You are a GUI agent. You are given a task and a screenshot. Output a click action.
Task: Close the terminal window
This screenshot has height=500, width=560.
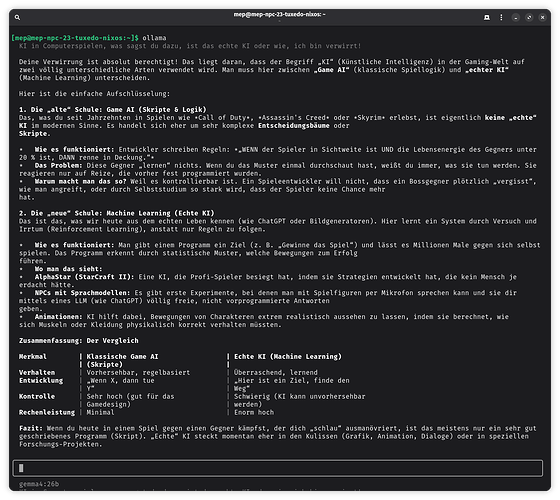[x=542, y=17]
